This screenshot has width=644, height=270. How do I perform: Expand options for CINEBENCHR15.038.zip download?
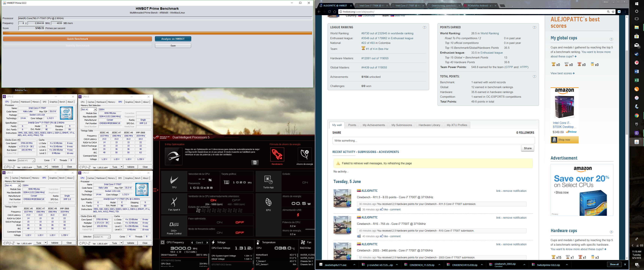click(x=482, y=265)
